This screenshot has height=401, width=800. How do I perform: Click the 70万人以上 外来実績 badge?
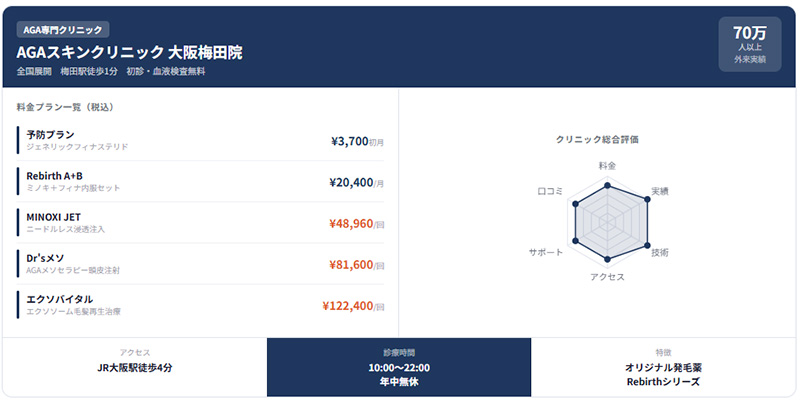[x=749, y=45]
